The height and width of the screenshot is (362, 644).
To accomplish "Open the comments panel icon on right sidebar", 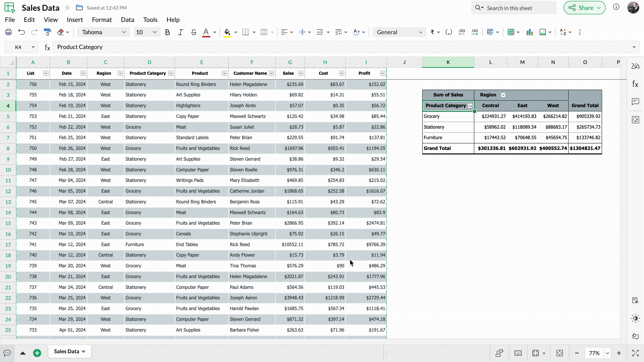I will click(x=635, y=102).
